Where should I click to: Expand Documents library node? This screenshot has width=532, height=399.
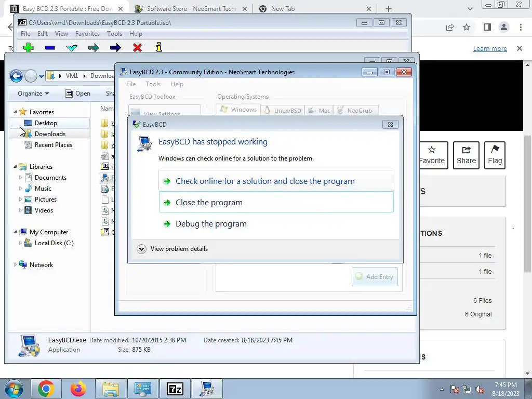pyautogui.click(x=20, y=178)
